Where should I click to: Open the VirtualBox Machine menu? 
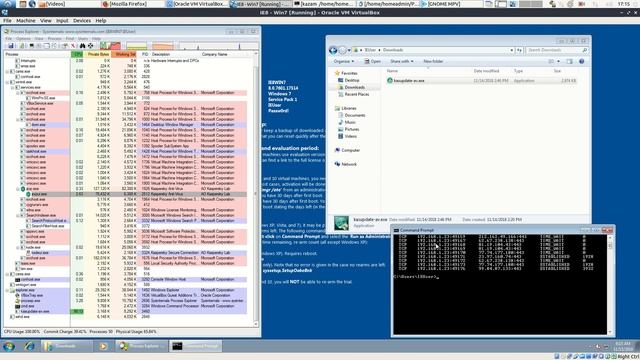click(x=26, y=20)
